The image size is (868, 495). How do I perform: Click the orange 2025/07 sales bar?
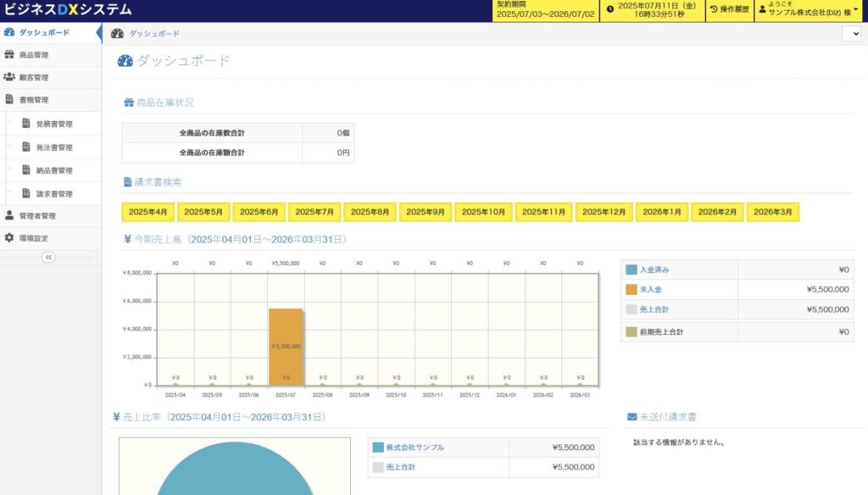(286, 347)
